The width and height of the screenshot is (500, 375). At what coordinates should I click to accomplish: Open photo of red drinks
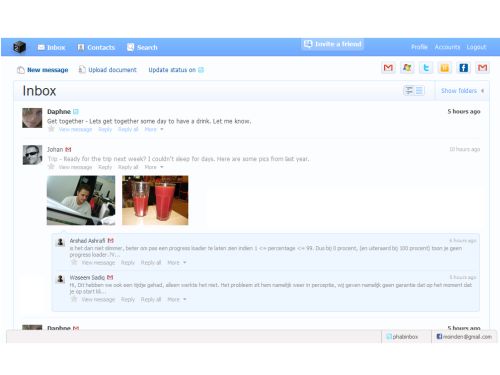[155, 200]
